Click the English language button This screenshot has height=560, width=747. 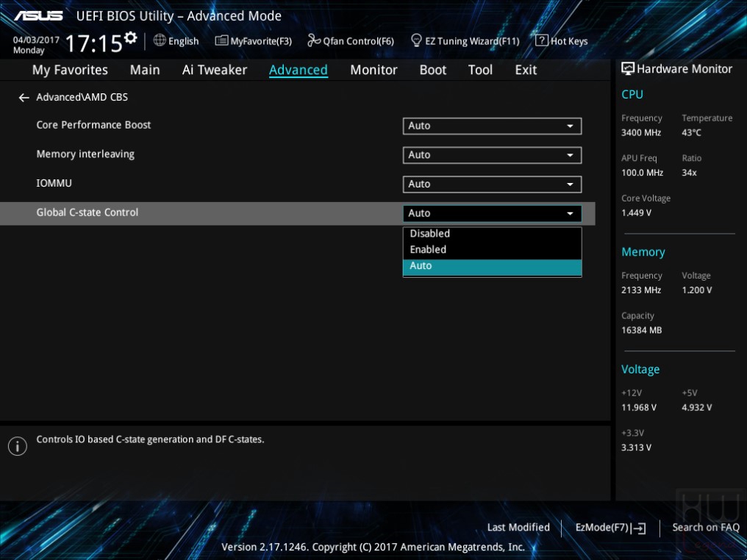click(176, 41)
